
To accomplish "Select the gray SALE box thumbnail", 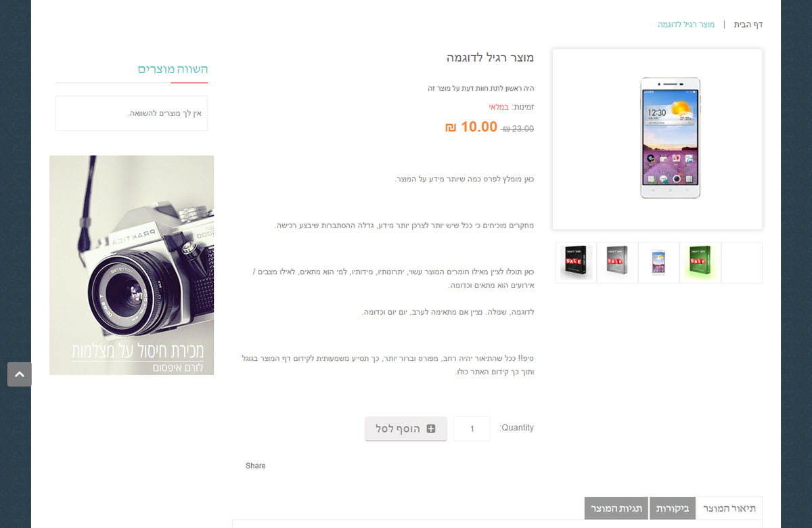I will pyautogui.click(x=617, y=263).
